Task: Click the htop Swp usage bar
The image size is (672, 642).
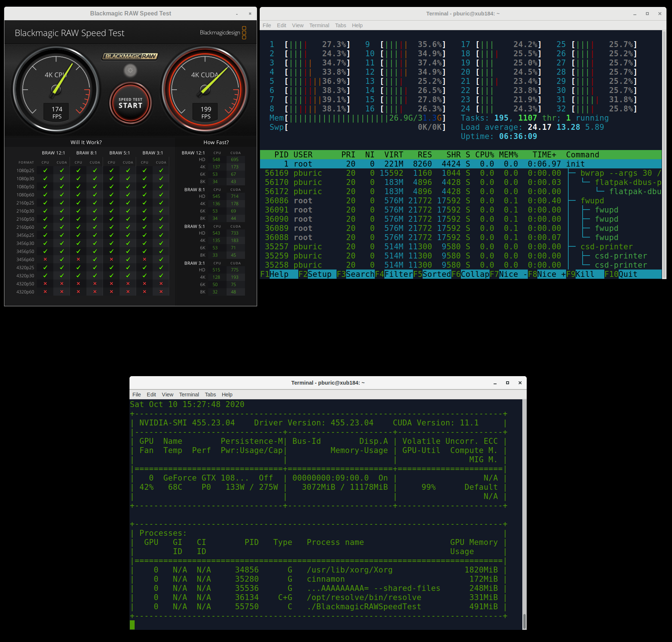Action: tap(358, 127)
